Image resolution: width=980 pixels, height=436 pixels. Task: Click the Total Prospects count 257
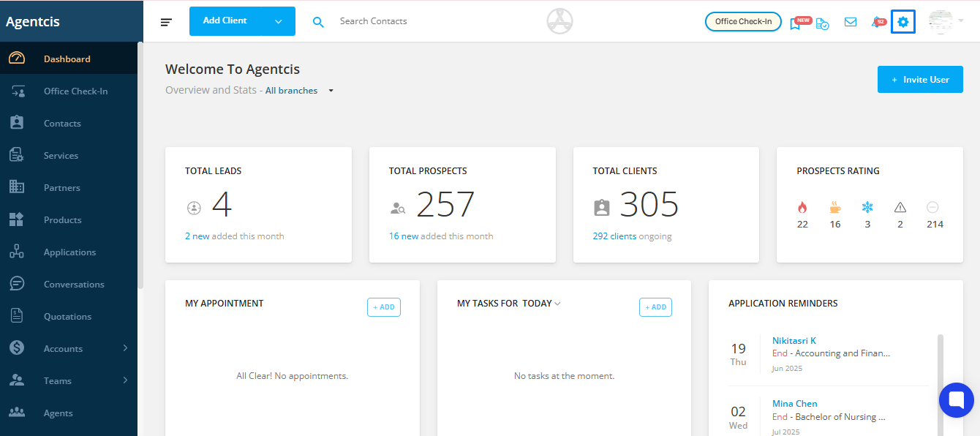click(445, 205)
